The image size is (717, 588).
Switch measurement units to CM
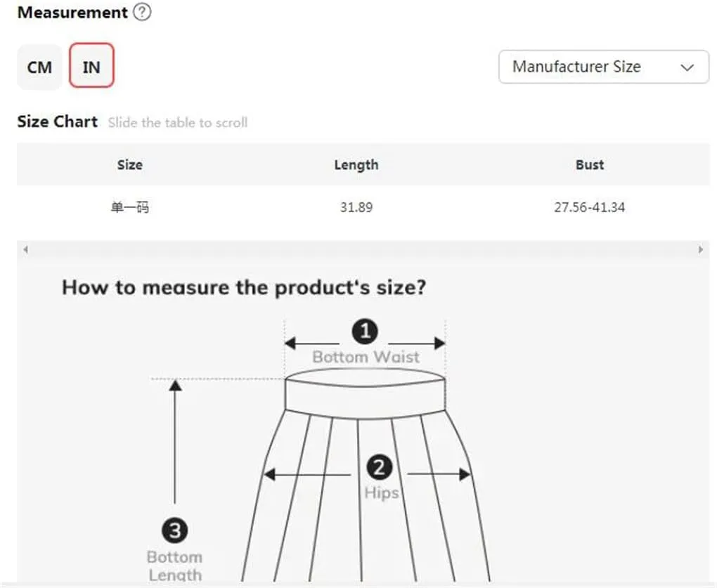pos(39,67)
